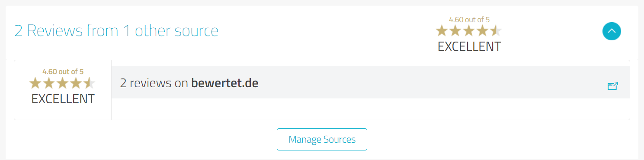Click the "4.60 out of 5" text in the header
The width and height of the screenshot is (644, 160).
[x=469, y=20]
